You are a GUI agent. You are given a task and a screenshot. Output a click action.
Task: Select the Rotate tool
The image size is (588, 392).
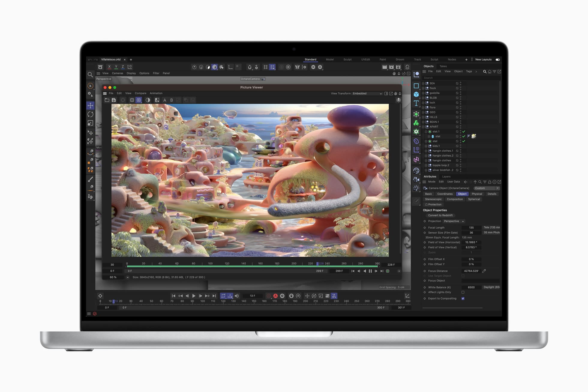(90, 114)
